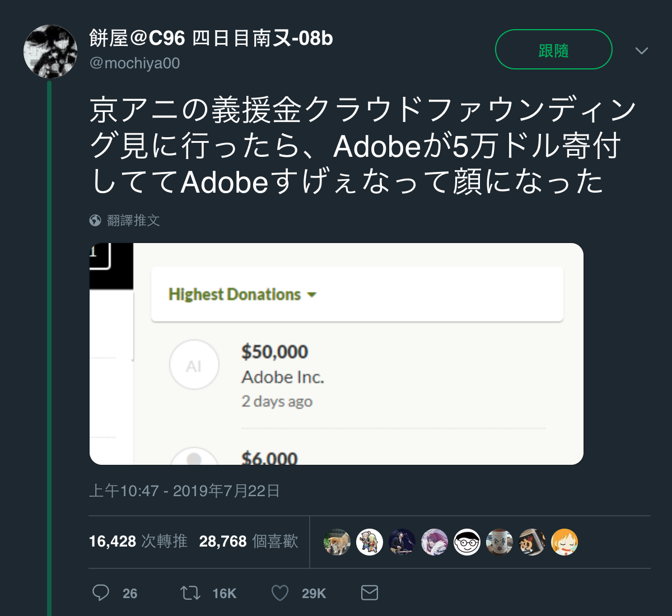
Task: View the 28,768 個喜歡 likes list
Action: (249, 541)
